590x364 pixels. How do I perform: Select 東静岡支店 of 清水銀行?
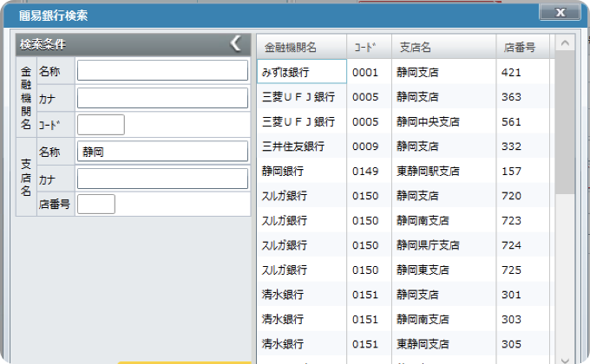[444, 344]
